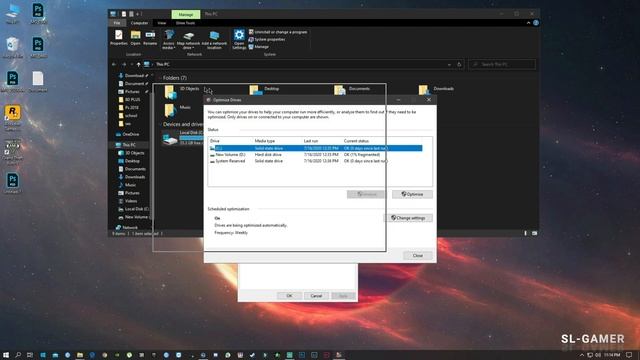Show hidden system tray icons

(x=582, y=355)
